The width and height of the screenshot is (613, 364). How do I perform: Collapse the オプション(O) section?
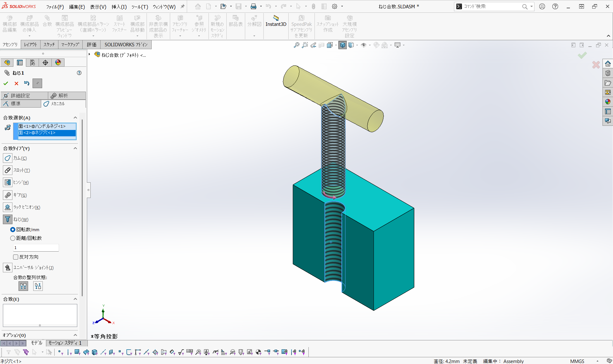point(75,335)
